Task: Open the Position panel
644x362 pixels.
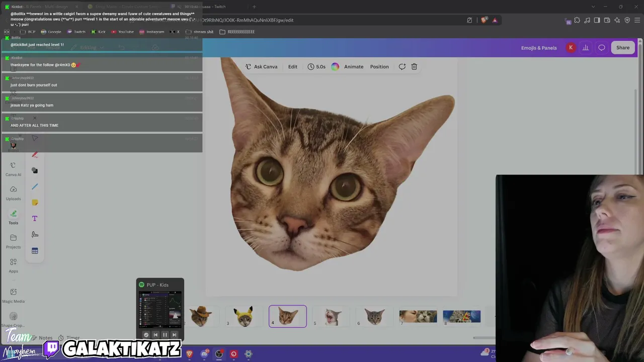Action: pos(379,66)
